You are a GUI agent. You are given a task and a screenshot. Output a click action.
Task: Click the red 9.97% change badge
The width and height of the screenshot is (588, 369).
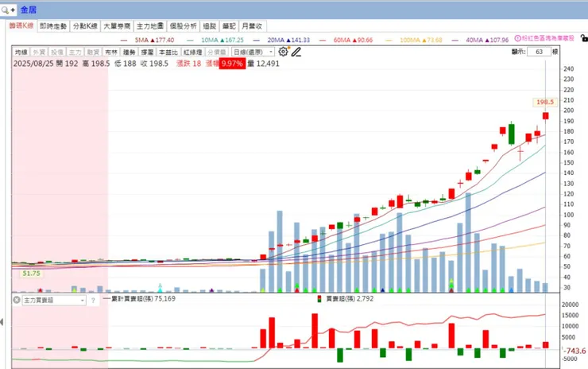[x=232, y=64]
